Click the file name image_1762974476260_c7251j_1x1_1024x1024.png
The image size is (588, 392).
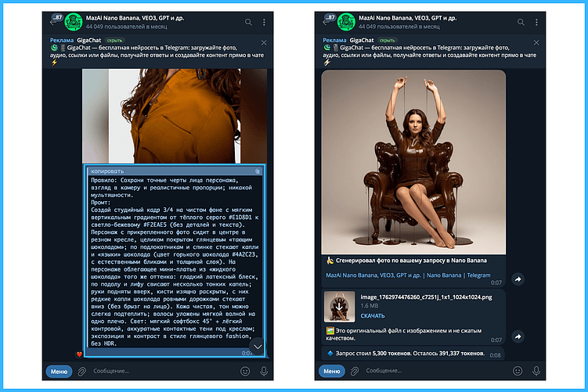click(426, 297)
